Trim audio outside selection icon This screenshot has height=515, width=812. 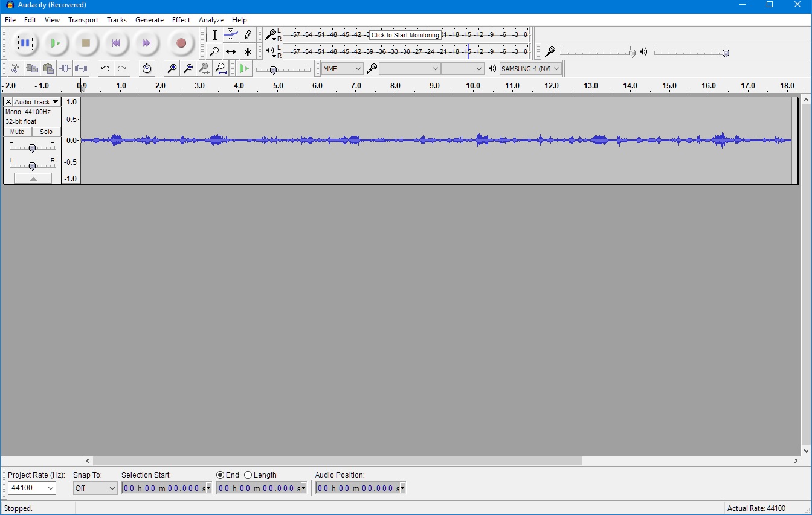point(65,69)
